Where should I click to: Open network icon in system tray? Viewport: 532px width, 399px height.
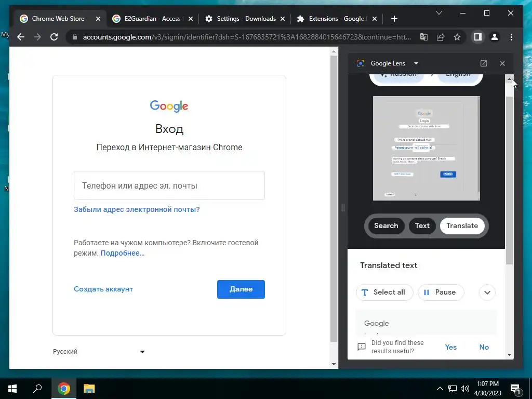453,389
